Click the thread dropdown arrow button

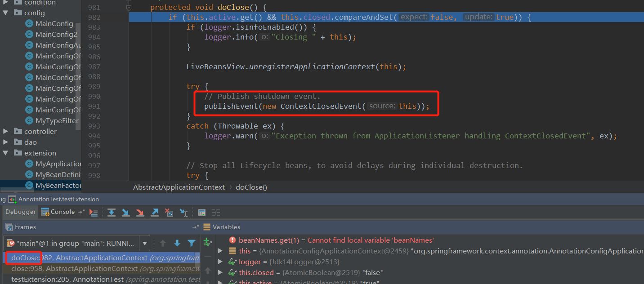(x=145, y=243)
